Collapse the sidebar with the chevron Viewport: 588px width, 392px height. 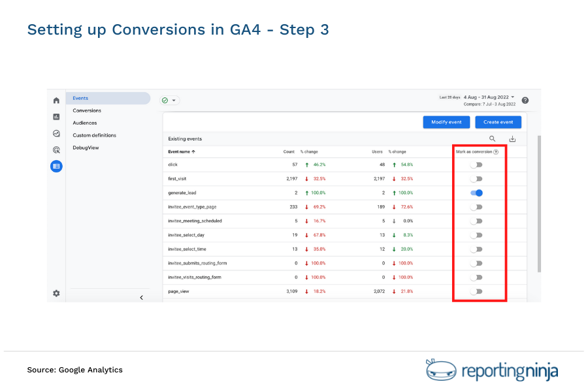141,297
